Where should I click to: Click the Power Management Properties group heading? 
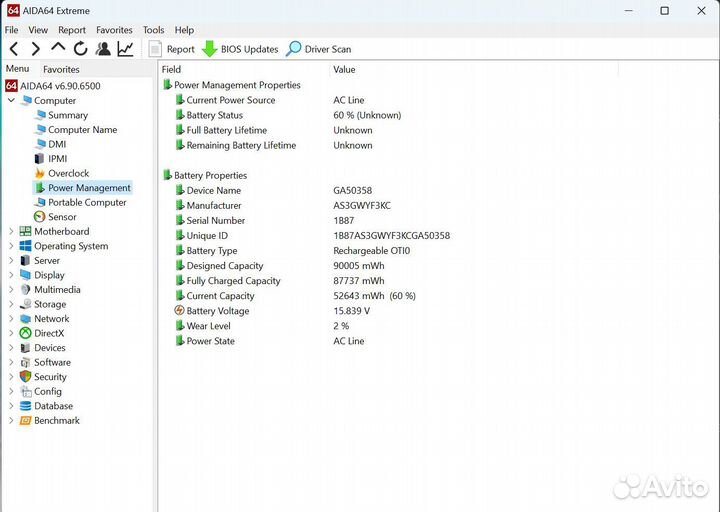pyautogui.click(x=232, y=85)
